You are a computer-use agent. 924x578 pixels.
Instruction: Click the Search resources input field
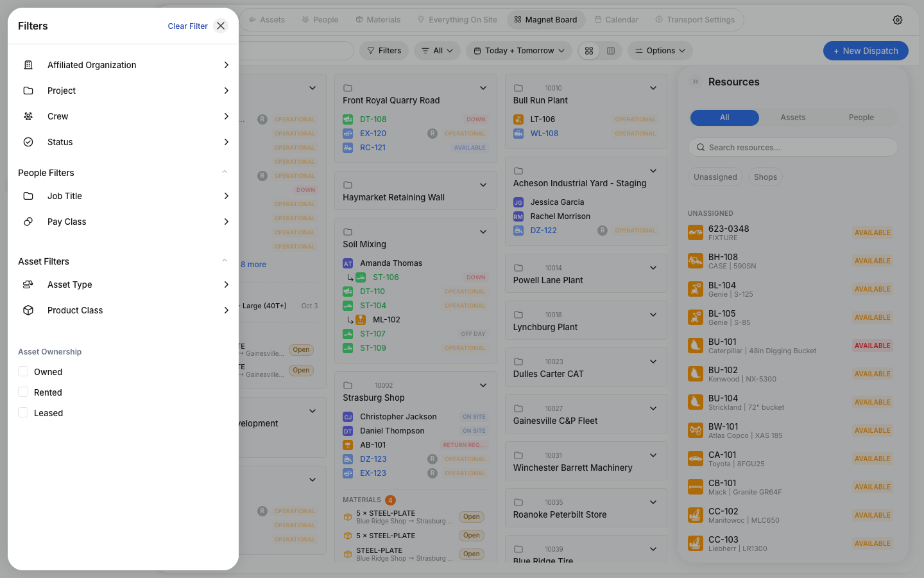click(793, 147)
